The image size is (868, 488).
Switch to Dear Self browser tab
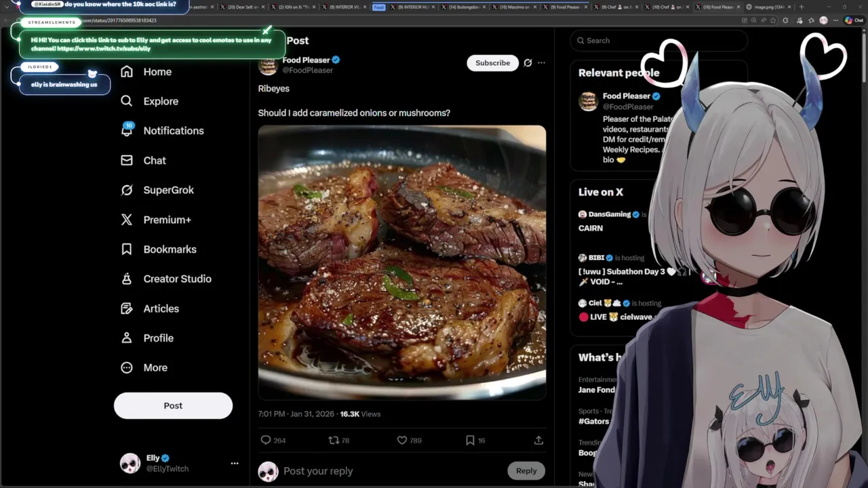click(x=242, y=7)
